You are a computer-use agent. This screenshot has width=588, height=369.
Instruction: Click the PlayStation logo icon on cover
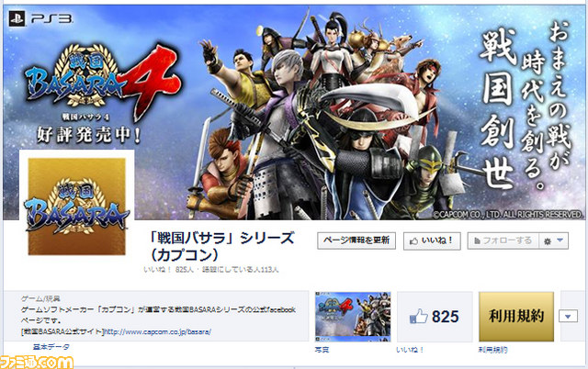17,18
